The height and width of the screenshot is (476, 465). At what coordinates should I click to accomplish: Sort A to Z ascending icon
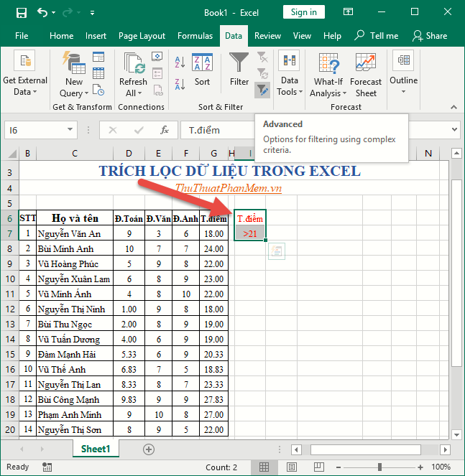pyautogui.click(x=180, y=62)
